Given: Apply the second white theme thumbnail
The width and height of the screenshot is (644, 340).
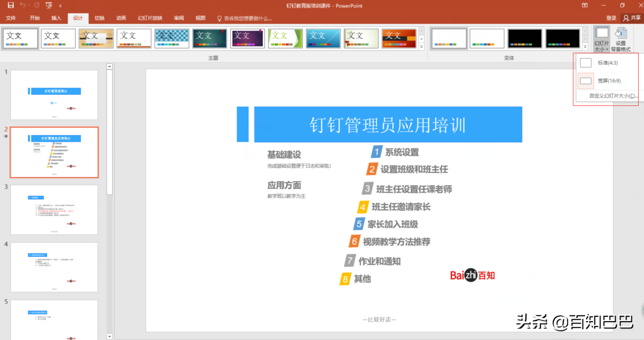Looking at the screenshot, I should 58,38.
